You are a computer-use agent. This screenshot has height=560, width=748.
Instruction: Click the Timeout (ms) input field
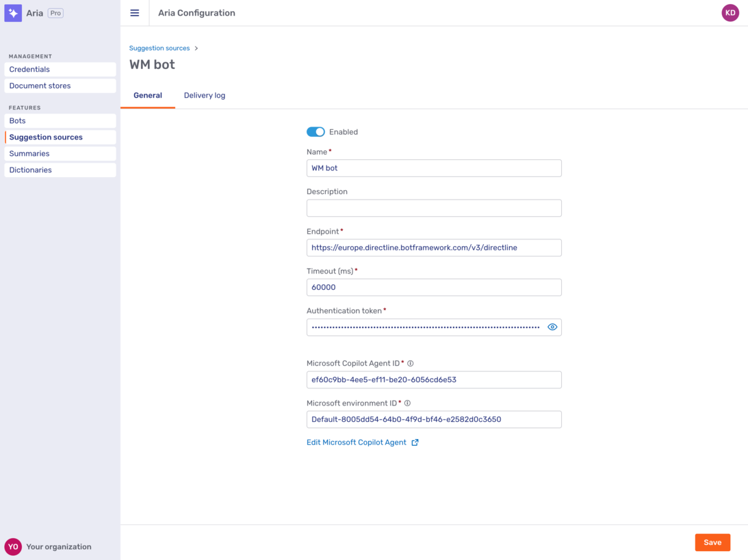click(x=434, y=287)
